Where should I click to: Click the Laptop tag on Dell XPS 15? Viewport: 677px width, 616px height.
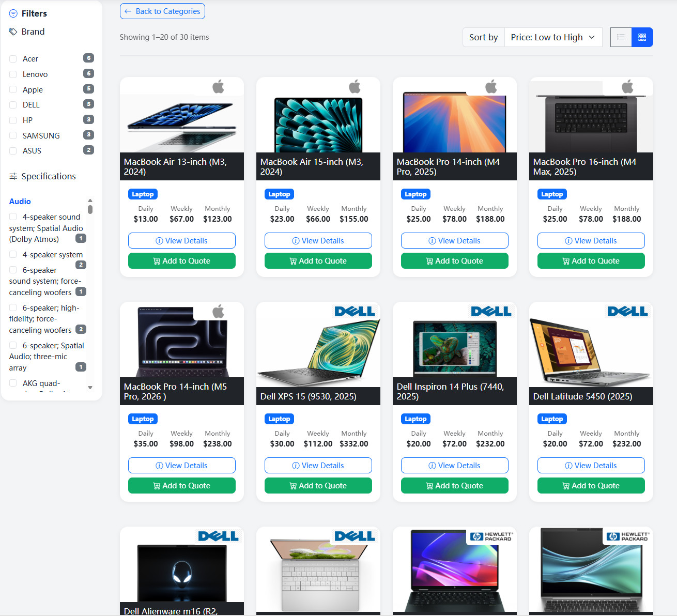click(279, 419)
